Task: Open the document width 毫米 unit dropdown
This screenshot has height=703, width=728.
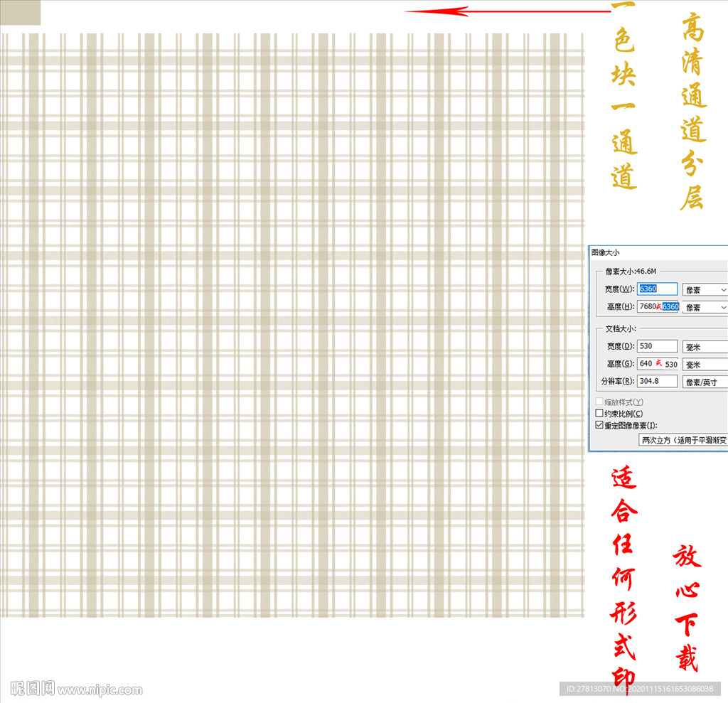Action: [705, 347]
